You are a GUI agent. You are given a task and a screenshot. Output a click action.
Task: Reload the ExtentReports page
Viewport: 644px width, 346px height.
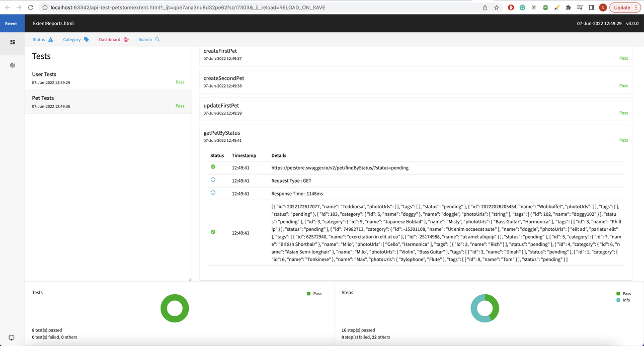[x=31, y=8]
